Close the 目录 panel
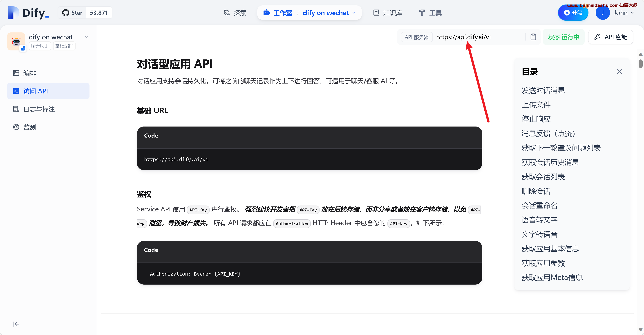The height and width of the screenshot is (335, 644). click(x=619, y=71)
